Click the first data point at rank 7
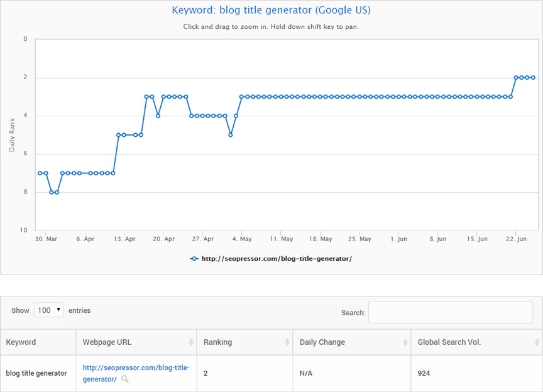 pos(40,173)
